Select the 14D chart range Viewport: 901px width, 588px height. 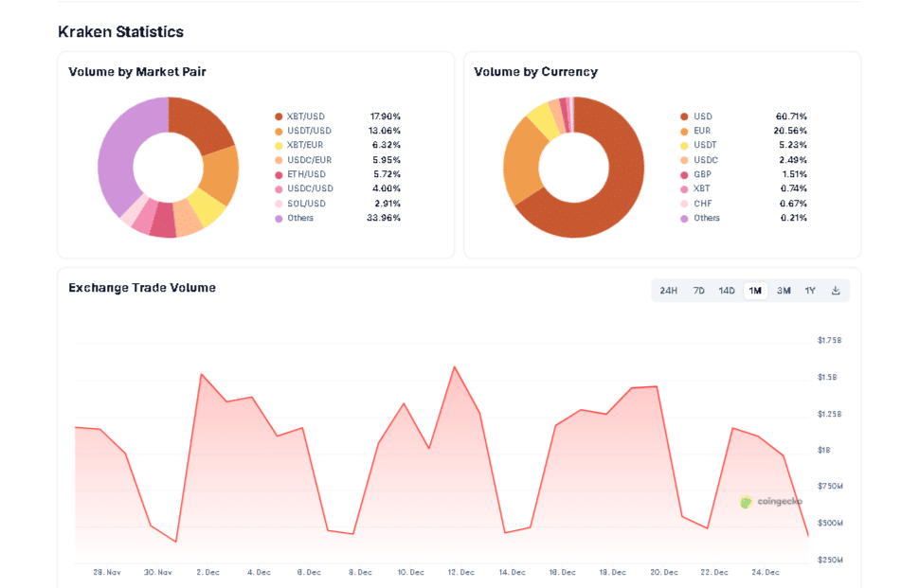(727, 291)
